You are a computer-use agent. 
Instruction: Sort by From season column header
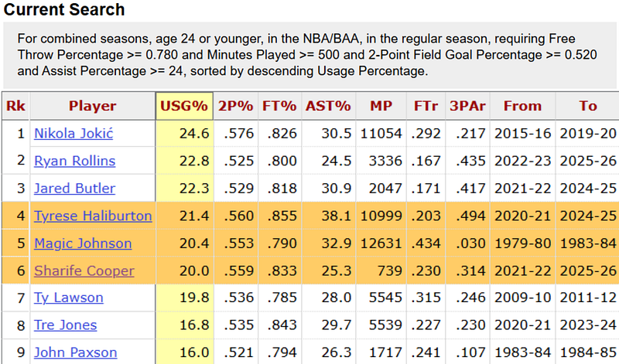pyautogui.click(x=523, y=106)
